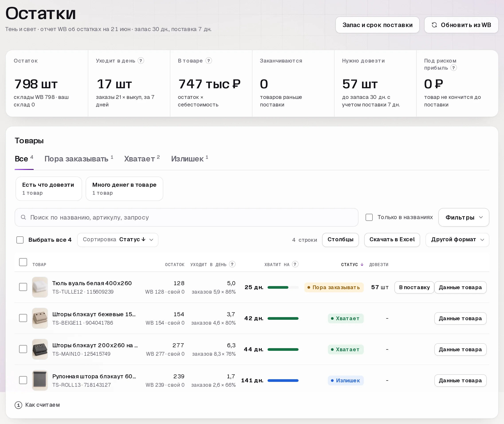
Task: Open the Сортировка Статус dropdown
Action: 118,240
